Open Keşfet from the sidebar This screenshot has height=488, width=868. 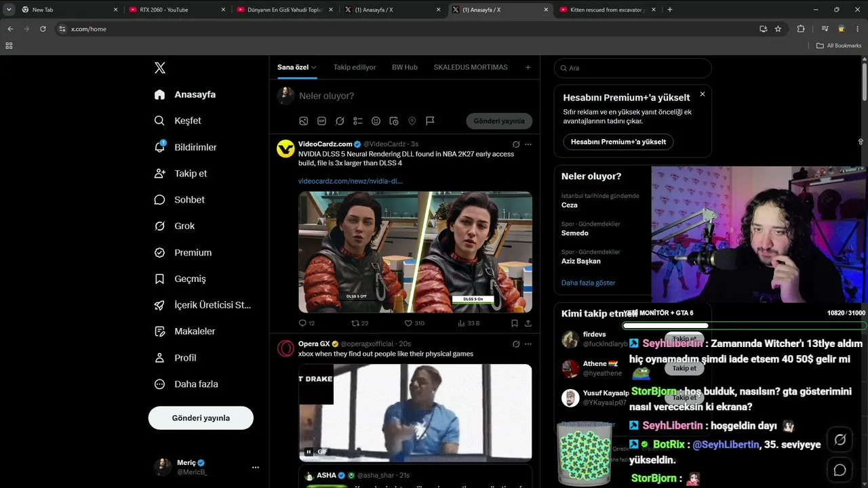(x=178, y=121)
